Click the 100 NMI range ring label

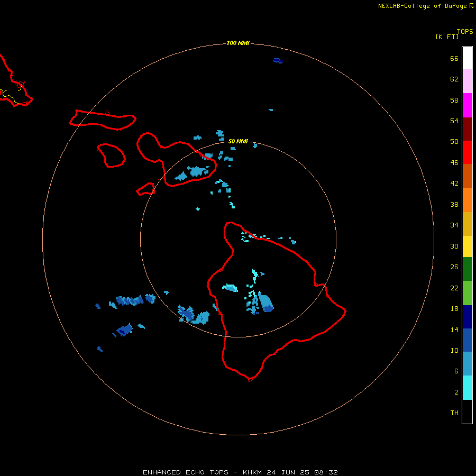238,43
